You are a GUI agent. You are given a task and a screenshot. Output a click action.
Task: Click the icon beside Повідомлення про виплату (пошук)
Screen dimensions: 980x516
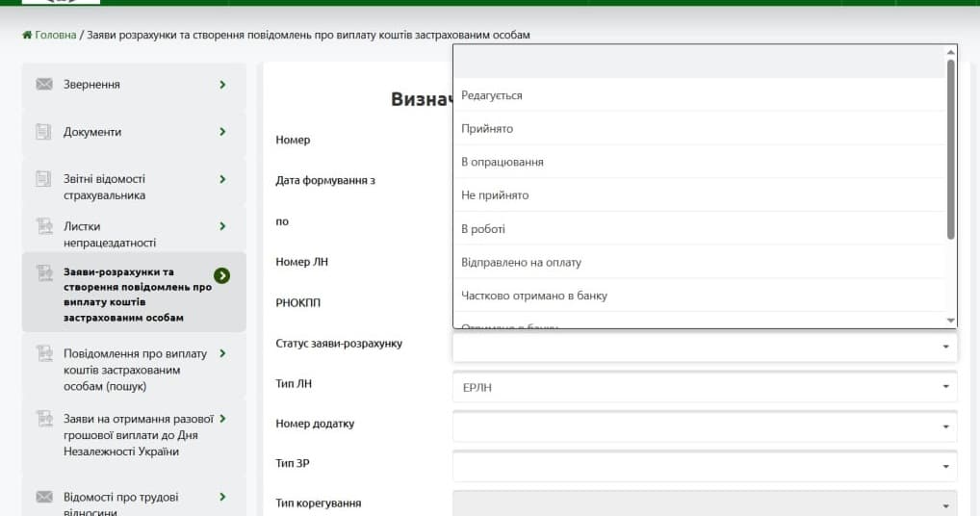[x=44, y=353]
